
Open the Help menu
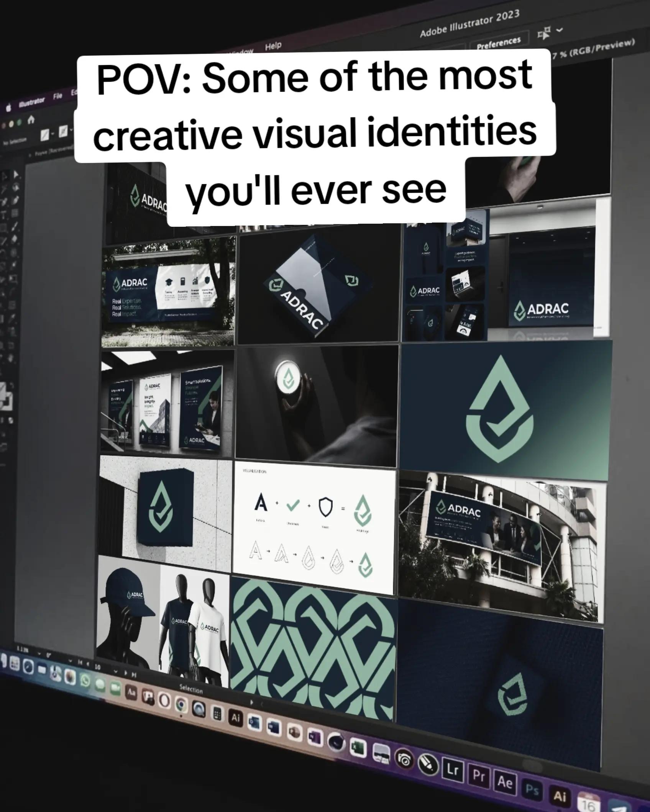(273, 46)
